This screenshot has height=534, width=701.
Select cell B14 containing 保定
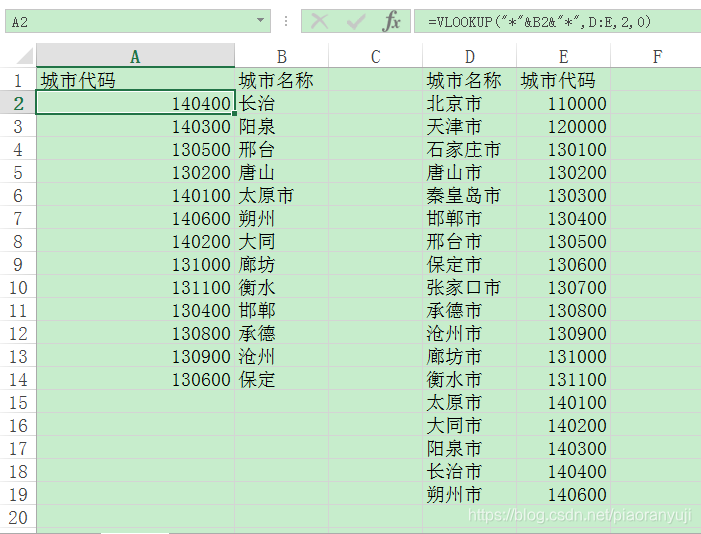282,380
